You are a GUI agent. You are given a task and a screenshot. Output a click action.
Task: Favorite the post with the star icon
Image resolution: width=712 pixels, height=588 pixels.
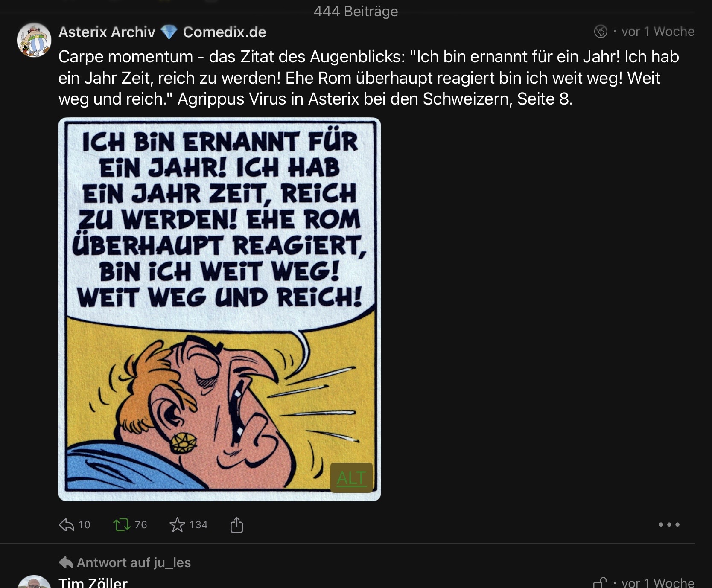[x=177, y=524]
